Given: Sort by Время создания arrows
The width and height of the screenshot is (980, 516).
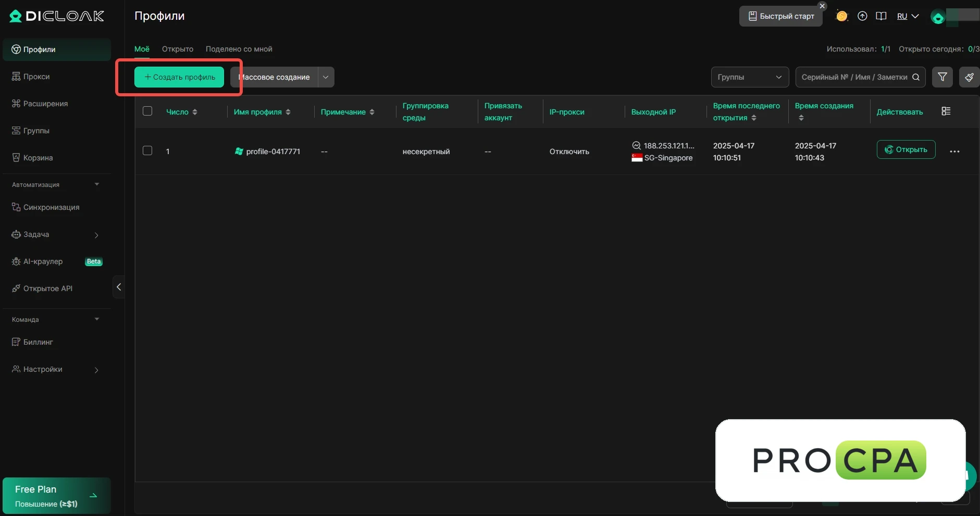Looking at the screenshot, I should [x=801, y=118].
